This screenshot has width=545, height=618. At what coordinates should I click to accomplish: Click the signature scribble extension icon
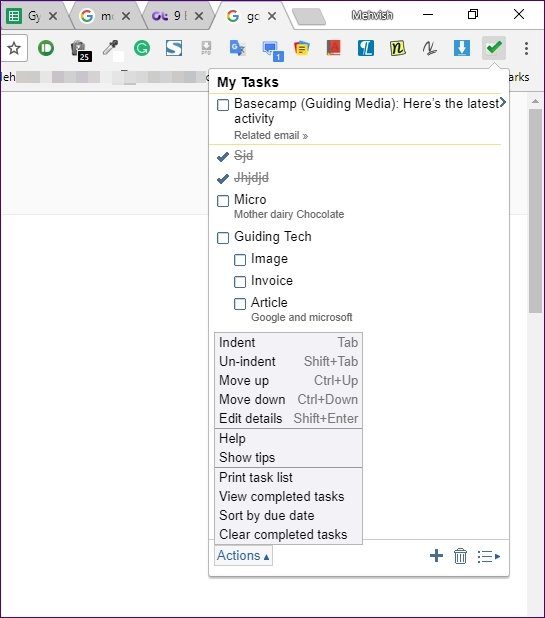point(430,48)
